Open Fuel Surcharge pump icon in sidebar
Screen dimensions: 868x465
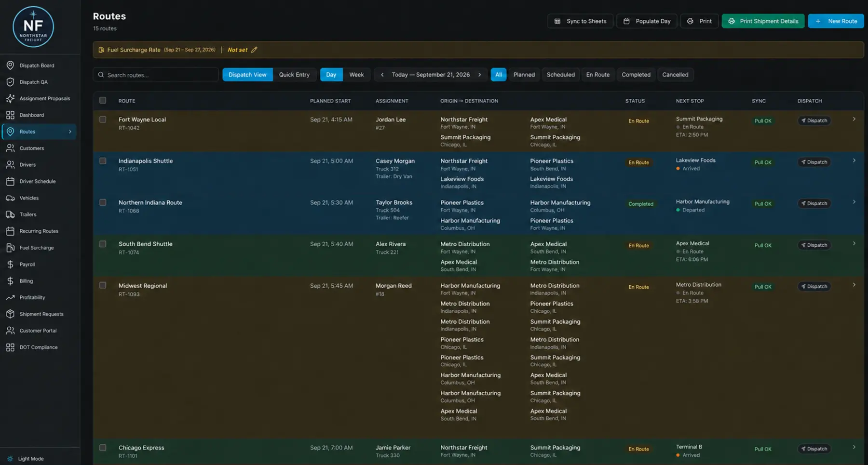coord(10,248)
